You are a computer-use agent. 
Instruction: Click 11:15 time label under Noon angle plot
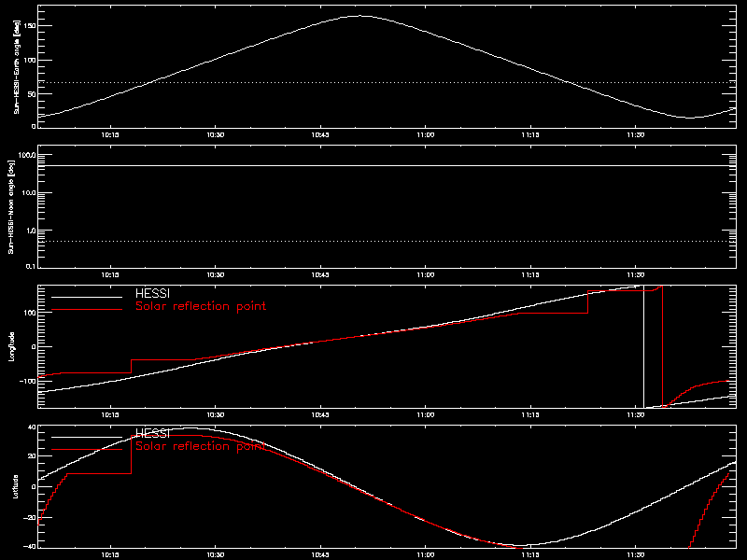pos(530,275)
